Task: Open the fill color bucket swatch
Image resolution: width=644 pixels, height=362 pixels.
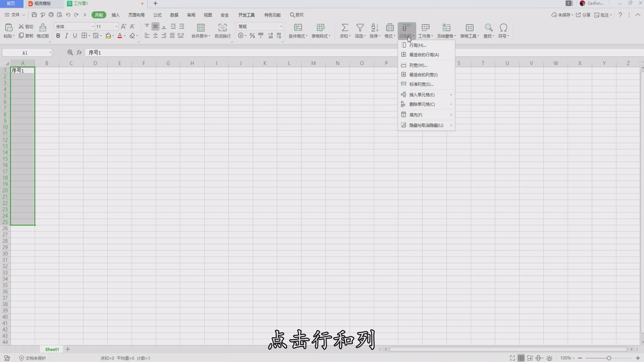Action: (x=108, y=36)
